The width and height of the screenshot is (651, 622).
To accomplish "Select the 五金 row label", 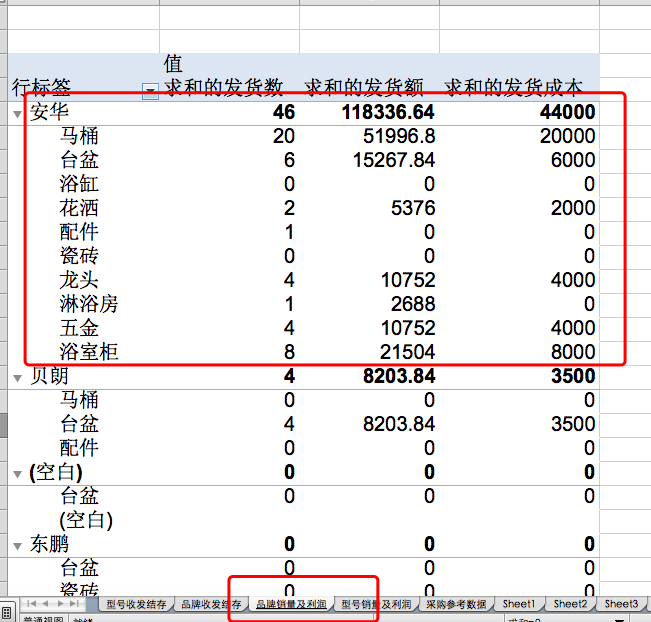I will [x=79, y=328].
